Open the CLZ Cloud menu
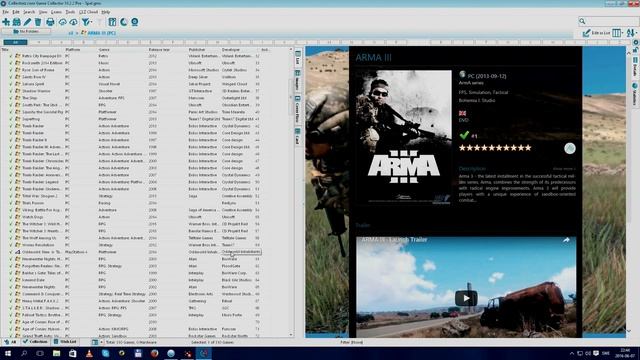The width and height of the screenshot is (640, 360). point(89,12)
